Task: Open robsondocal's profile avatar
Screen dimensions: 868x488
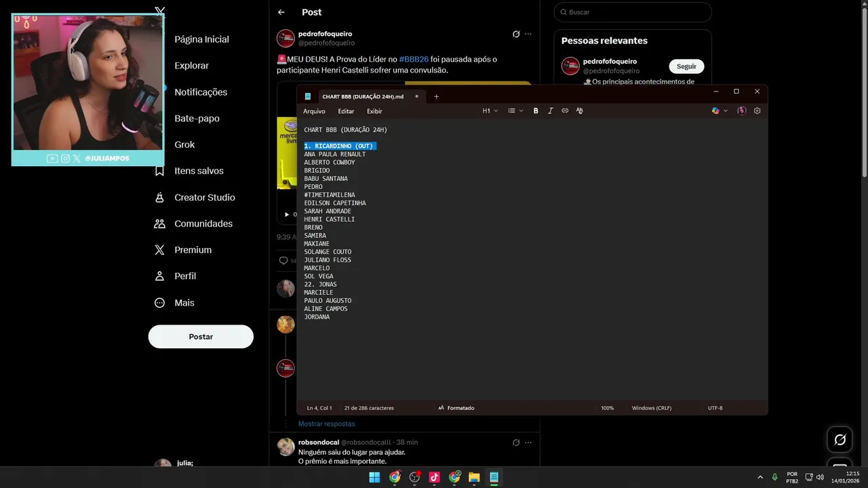Action: [285, 447]
